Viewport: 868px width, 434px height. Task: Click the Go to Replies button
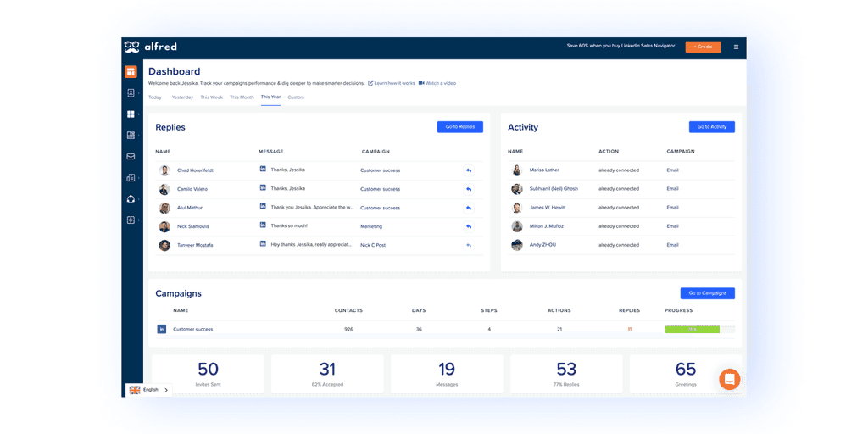460,127
